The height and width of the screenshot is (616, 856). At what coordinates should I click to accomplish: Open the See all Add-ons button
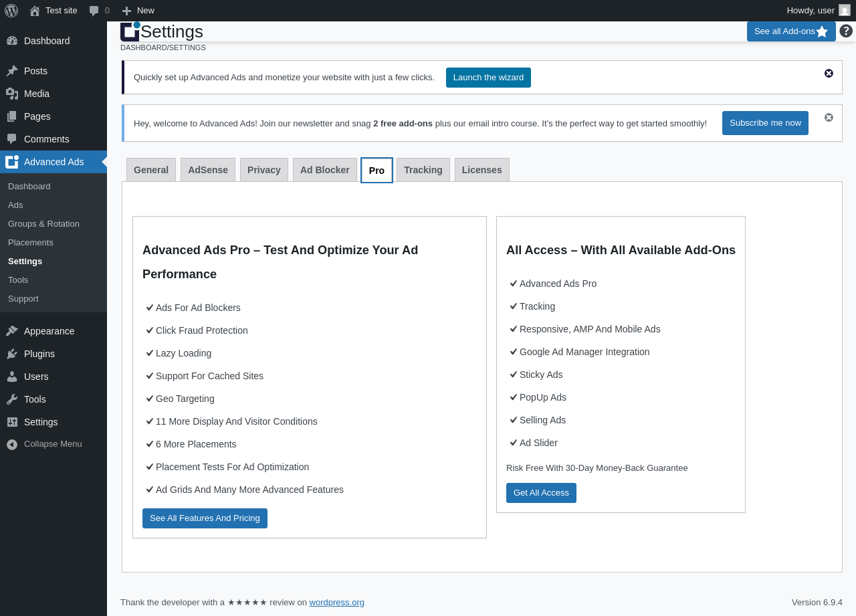(x=791, y=31)
